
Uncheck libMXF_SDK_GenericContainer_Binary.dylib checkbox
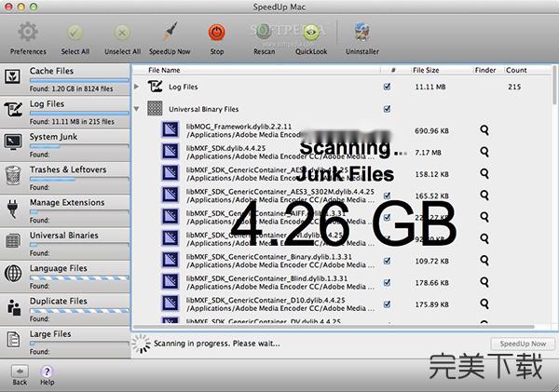click(387, 261)
